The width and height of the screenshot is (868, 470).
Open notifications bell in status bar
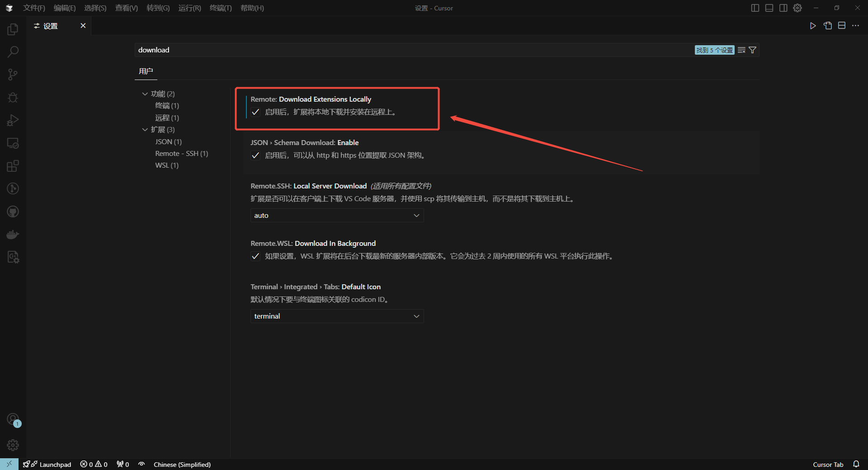pyautogui.click(x=856, y=464)
